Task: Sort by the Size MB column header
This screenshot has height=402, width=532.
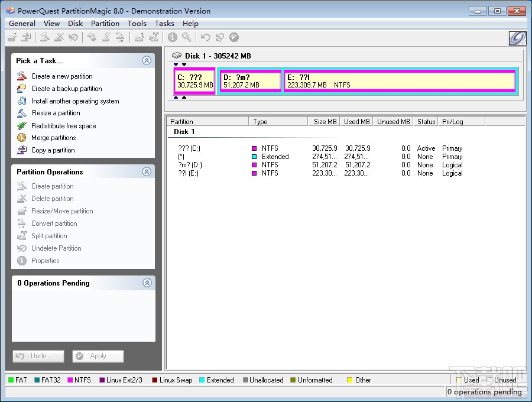Action: [x=325, y=122]
